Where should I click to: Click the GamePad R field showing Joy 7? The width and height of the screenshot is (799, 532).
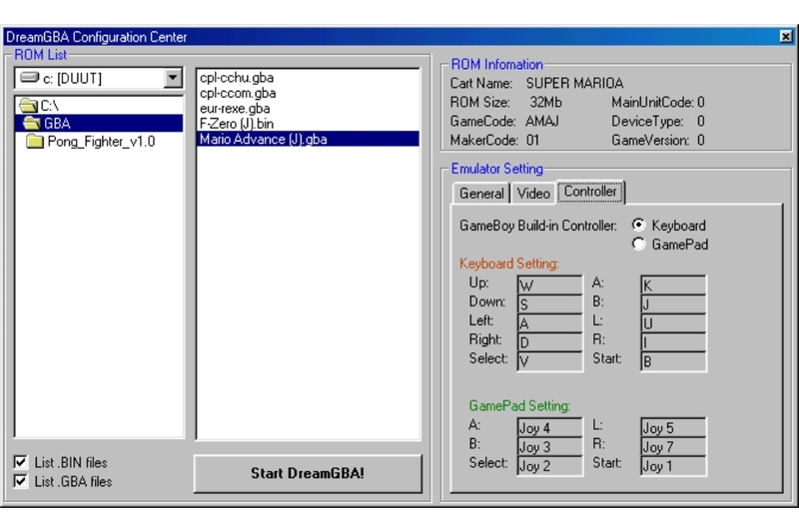673,446
